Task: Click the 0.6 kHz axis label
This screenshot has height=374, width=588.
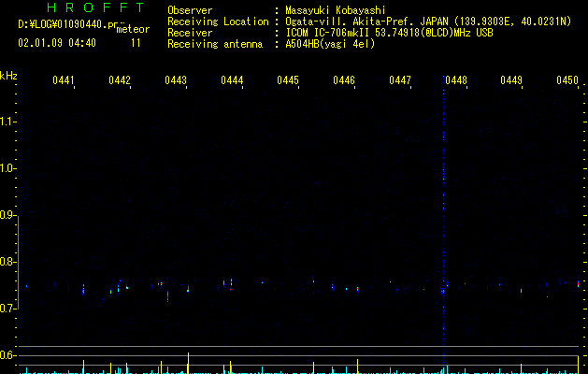Action: click(7, 355)
